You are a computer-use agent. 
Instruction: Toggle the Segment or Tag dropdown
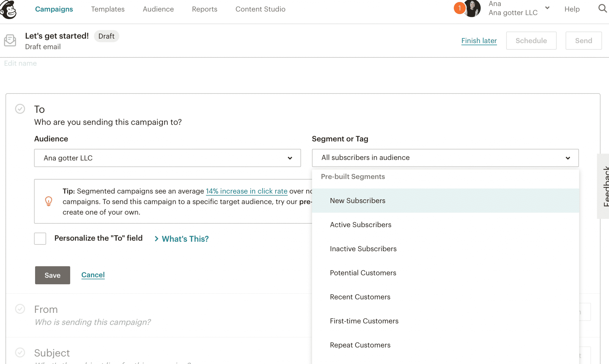click(445, 158)
